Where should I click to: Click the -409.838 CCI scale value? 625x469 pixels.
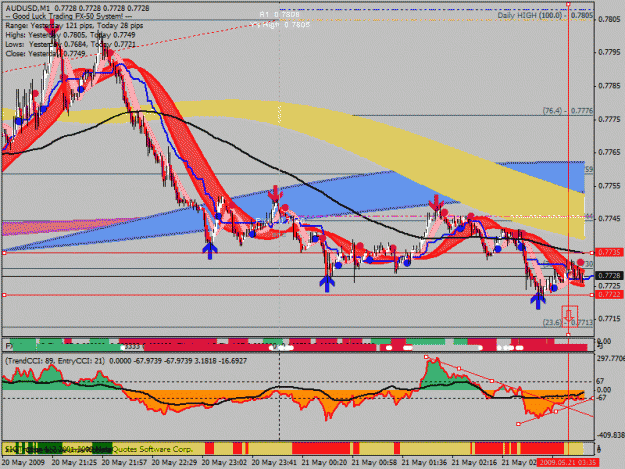pyautogui.click(x=610, y=435)
